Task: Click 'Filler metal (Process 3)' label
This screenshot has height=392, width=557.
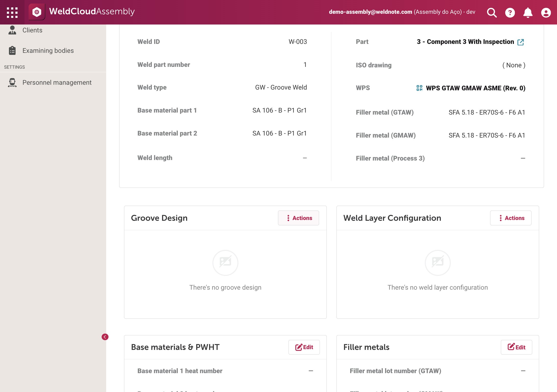Action: pos(390,158)
